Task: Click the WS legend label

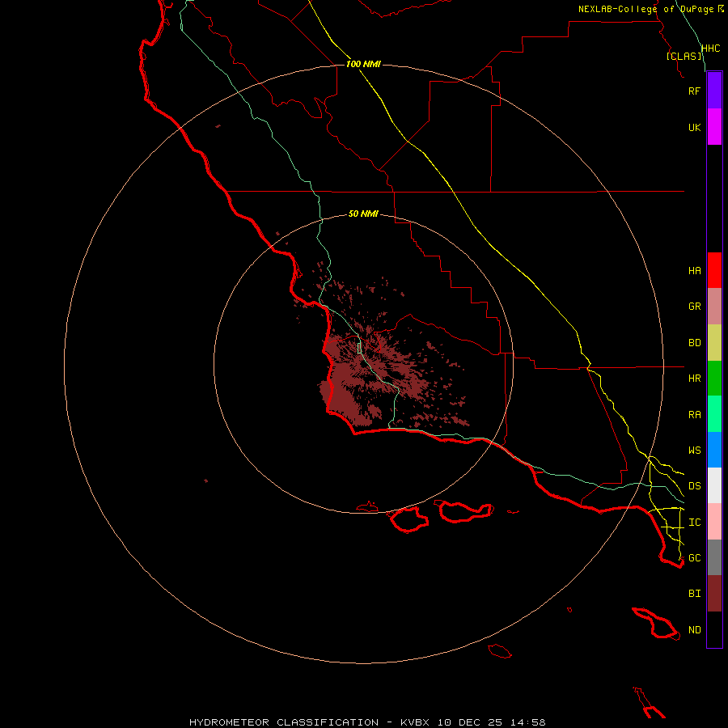Action: [695, 450]
